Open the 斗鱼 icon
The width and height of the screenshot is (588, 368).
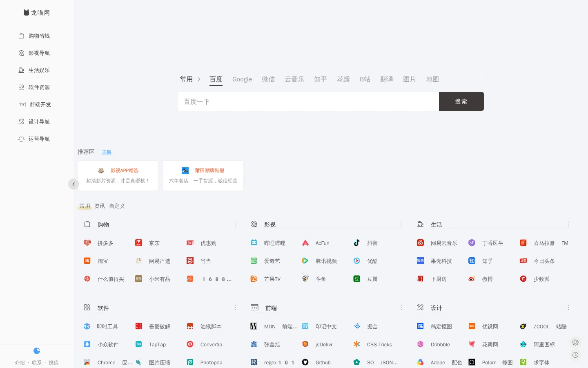[x=305, y=279]
